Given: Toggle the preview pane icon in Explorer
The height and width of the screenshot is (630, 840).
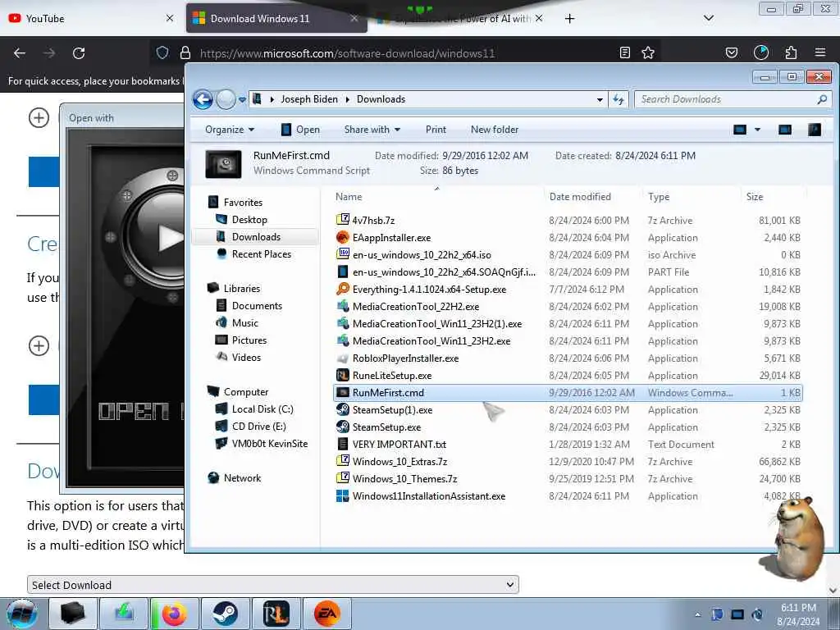Looking at the screenshot, I should coord(785,130).
